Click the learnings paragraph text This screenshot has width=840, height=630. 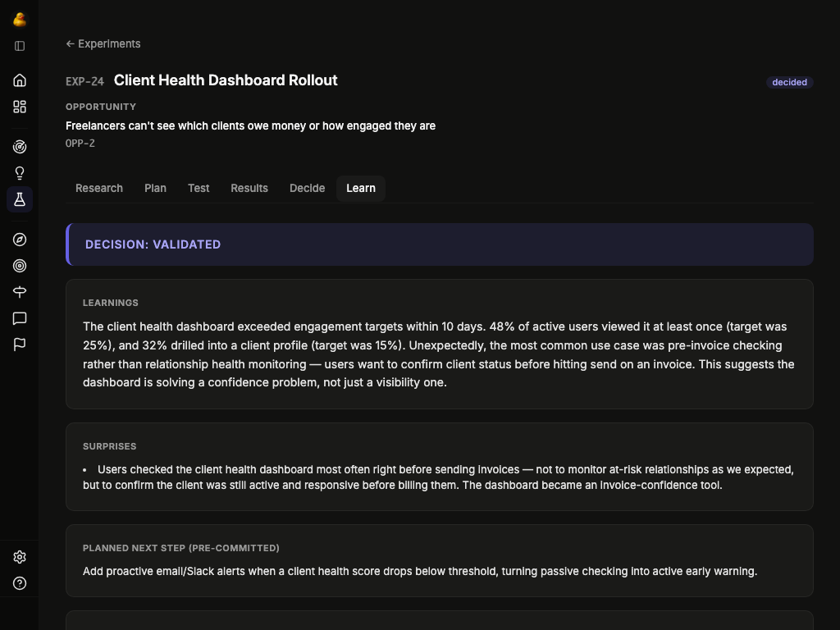pyautogui.click(x=439, y=354)
